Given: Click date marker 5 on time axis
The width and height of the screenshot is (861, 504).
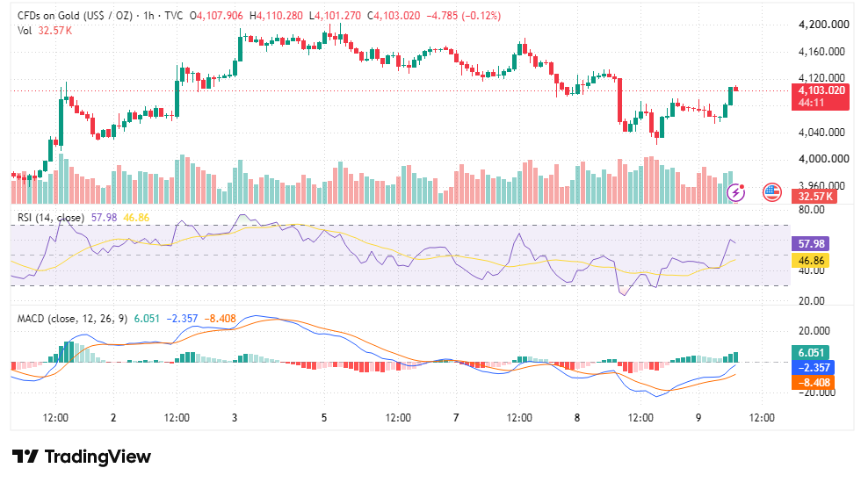Looking at the screenshot, I should tap(324, 418).
